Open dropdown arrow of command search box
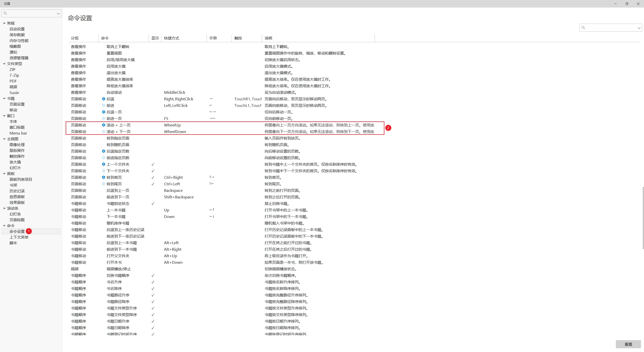The width and height of the screenshot is (644, 352). [x=639, y=28]
